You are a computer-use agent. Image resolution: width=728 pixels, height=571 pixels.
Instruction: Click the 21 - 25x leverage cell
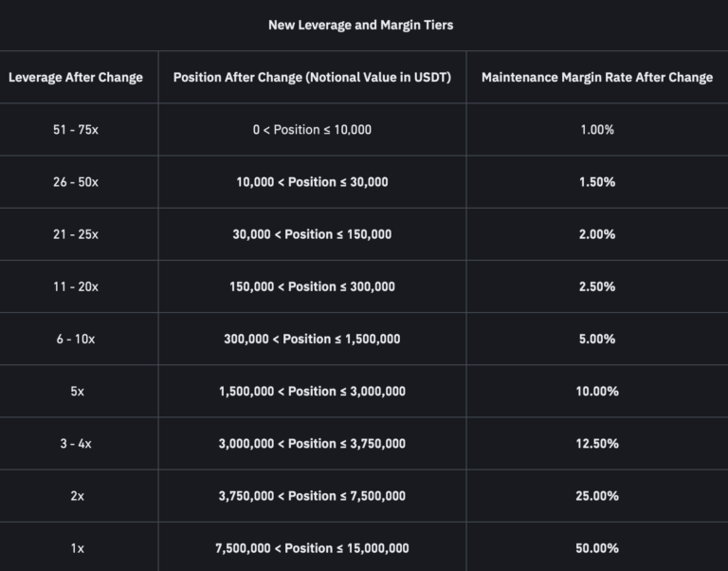tap(76, 234)
